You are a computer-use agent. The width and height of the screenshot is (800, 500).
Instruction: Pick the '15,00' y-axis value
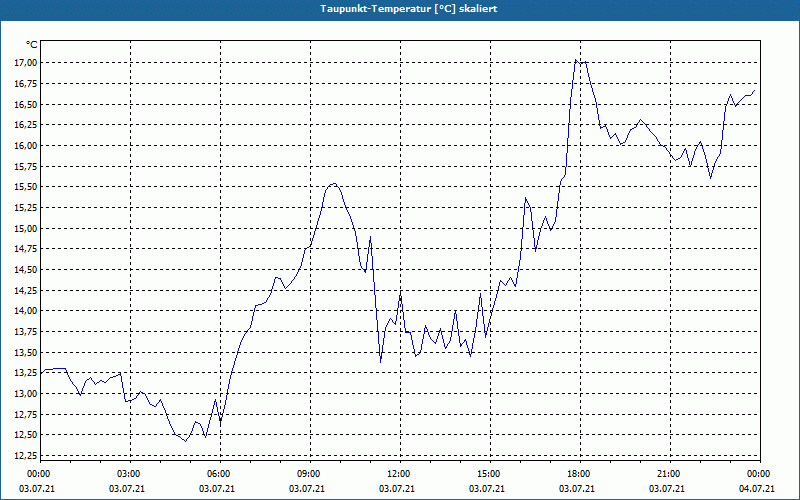click(28, 228)
